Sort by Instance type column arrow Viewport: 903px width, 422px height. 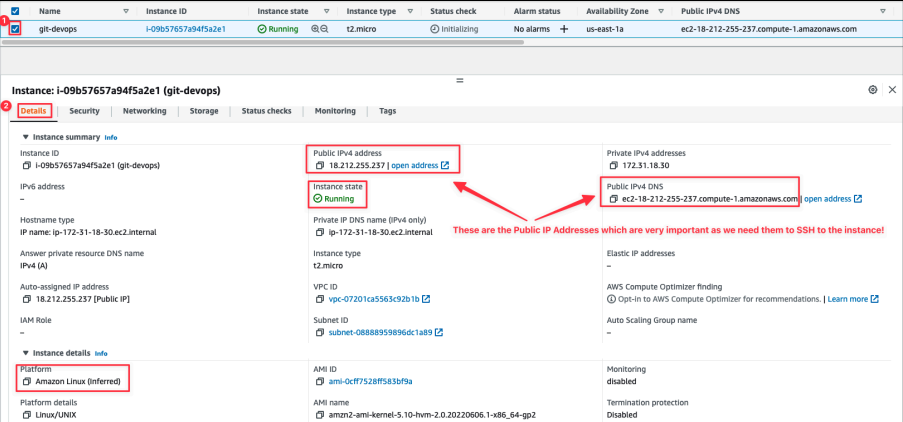pyautogui.click(x=410, y=11)
